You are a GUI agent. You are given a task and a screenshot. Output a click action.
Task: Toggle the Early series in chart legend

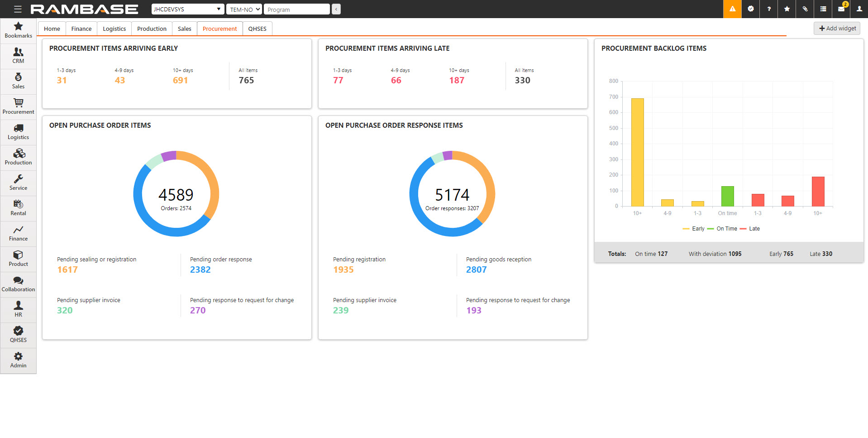[694, 229]
